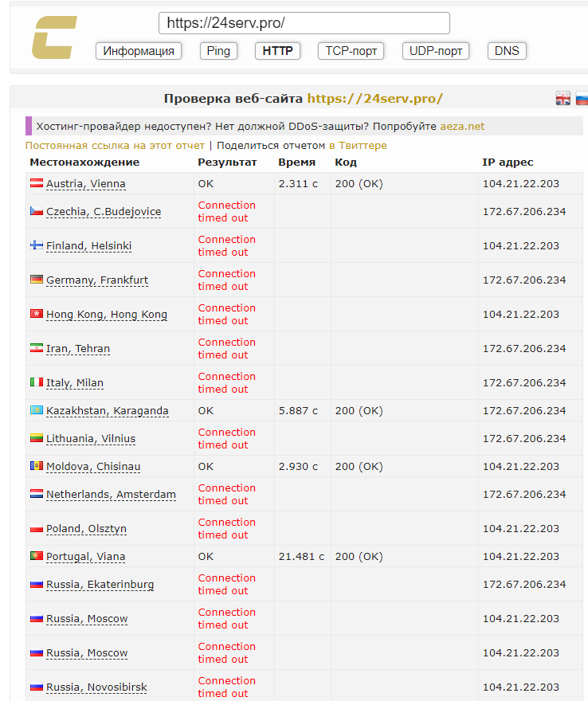Open permanent link to this report

pos(115,146)
